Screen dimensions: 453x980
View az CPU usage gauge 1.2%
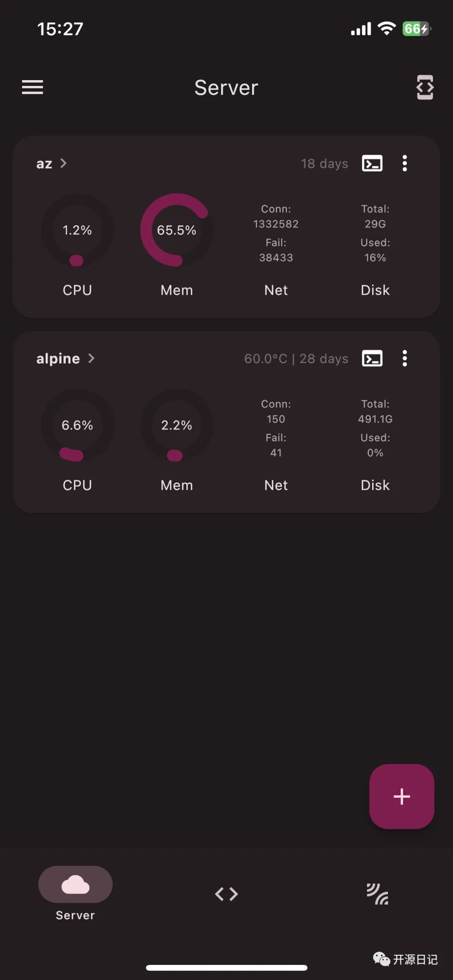[77, 230]
